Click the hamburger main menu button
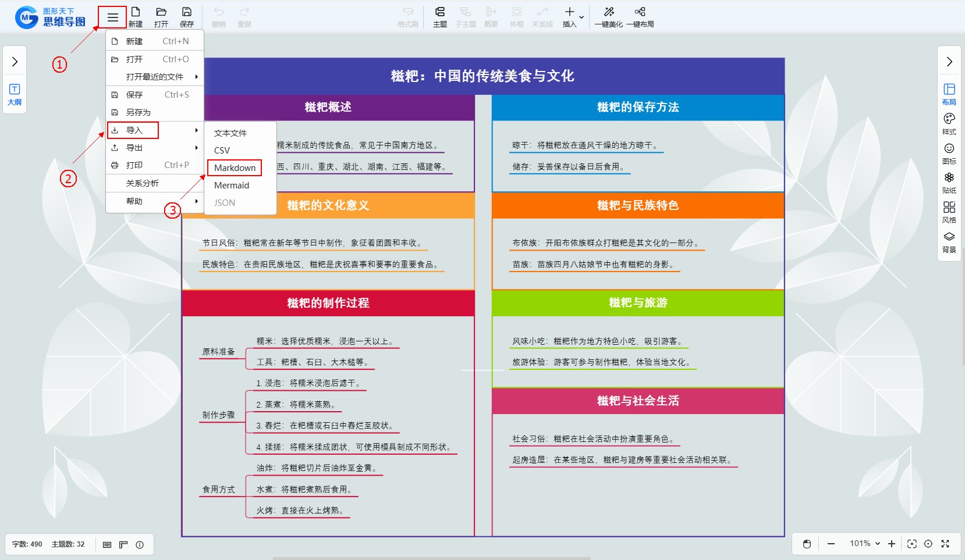This screenshot has height=560, width=965. (x=112, y=17)
